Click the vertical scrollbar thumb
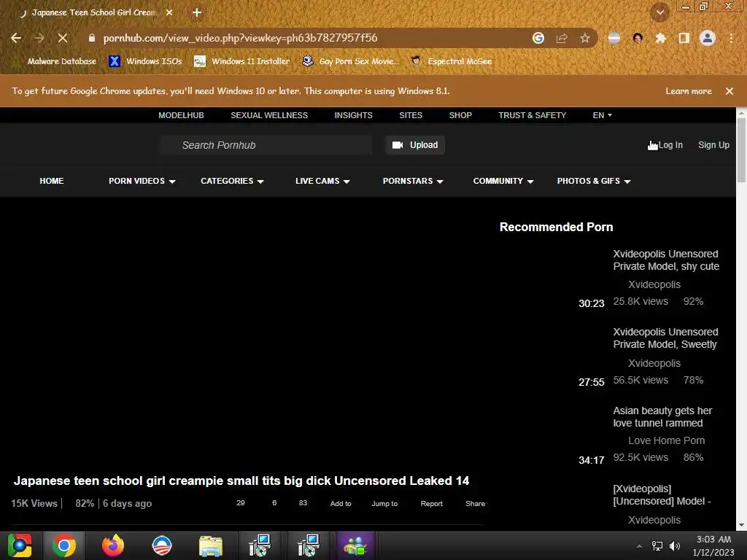 click(x=741, y=150)
